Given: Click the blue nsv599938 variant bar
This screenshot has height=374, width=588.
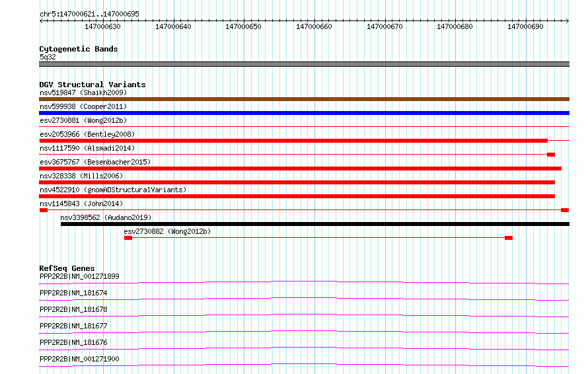Looking at the screenshot, I should [x=304, y=113].
